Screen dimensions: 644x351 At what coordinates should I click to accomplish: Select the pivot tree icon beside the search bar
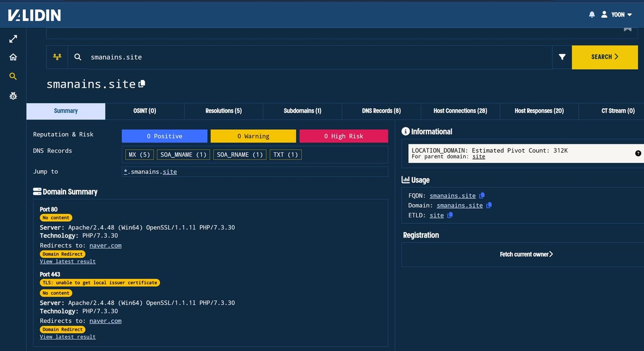(57, 57)
